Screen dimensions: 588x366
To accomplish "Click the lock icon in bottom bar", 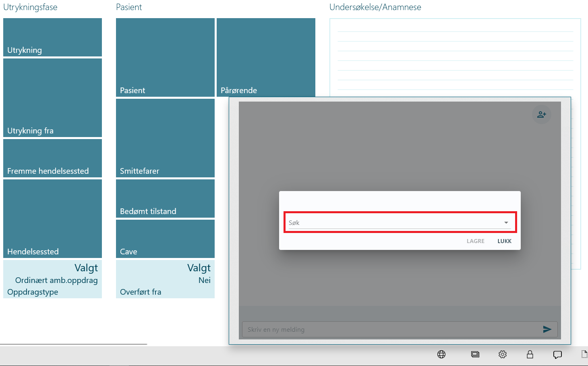I will pyautogui.click(x=530, y=354).
